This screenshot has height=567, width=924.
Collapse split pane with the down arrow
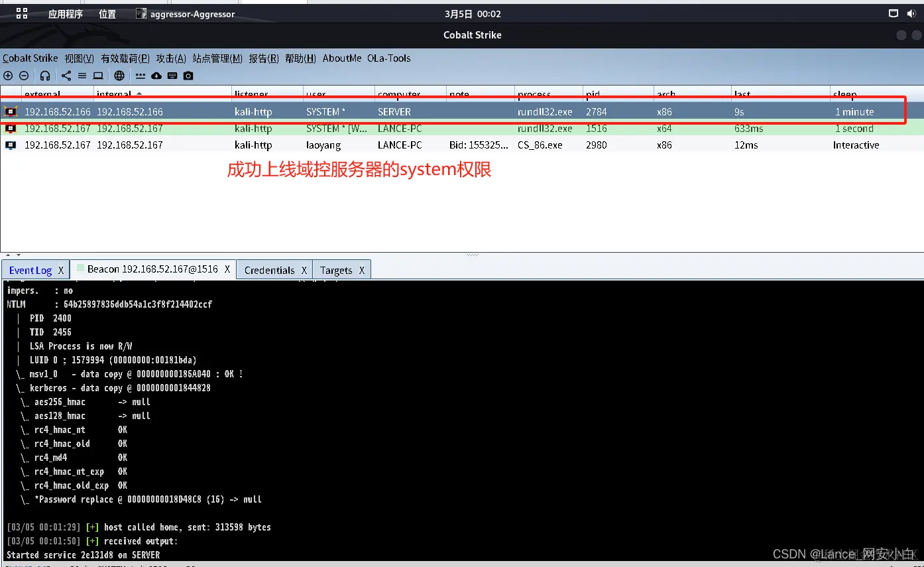[19, 255]
